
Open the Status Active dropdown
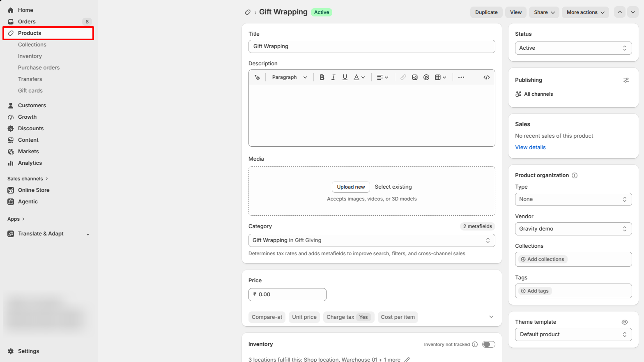click(573, 48)
